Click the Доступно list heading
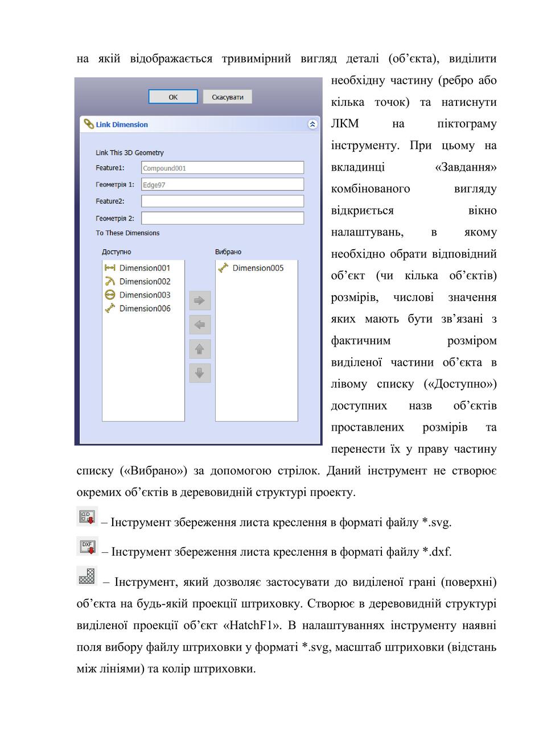The image size is (535, 756). coord(116,252)
